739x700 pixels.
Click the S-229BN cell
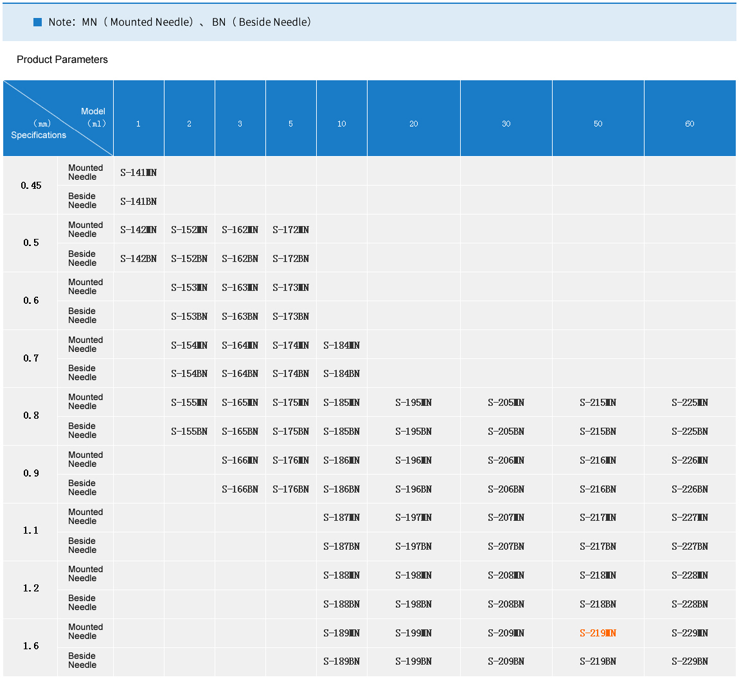tap(690, 661)
